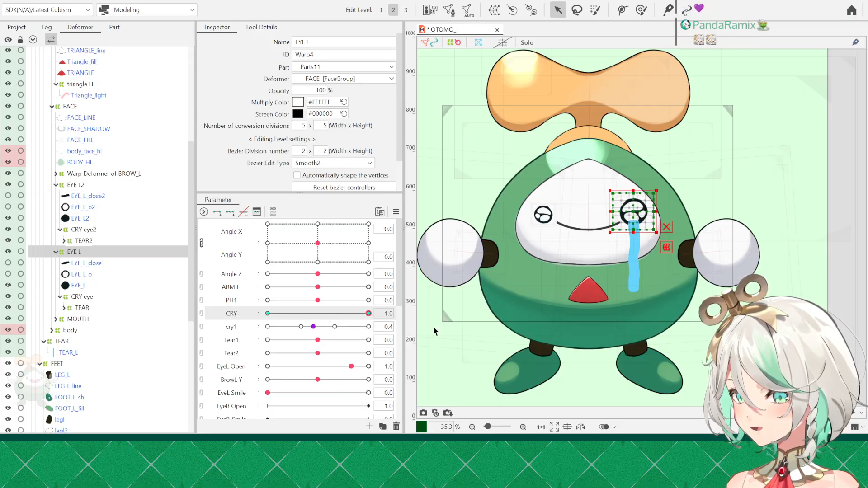Screen dimensions: 868x488
Task: Hide the FACE_LINE layer visibility eye
Action: click(8, 117)
